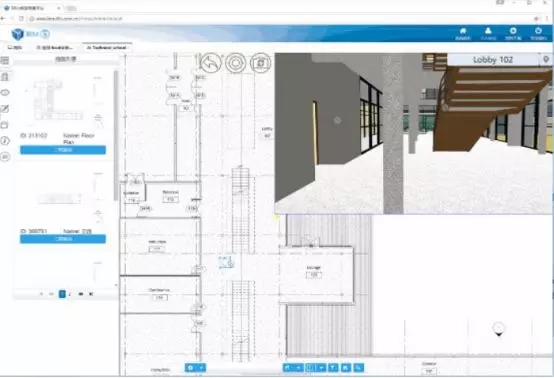Open the info icon in the left sidebar
The image size is (554, 378).
click(x=5, y=141)
